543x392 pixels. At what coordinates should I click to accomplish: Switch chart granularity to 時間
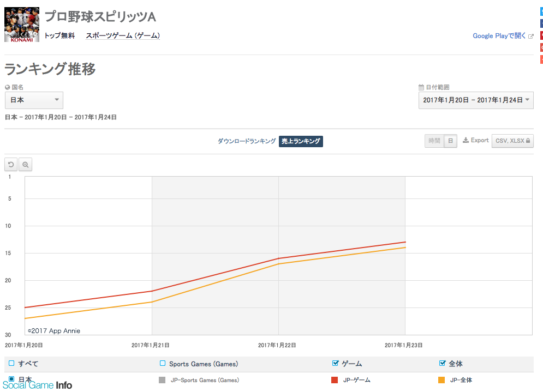(x=434, y=141)
